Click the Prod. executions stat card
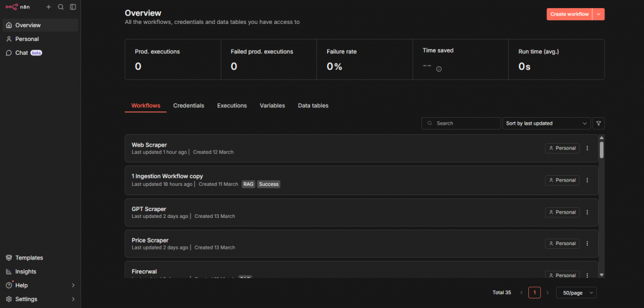 (173, 60)
